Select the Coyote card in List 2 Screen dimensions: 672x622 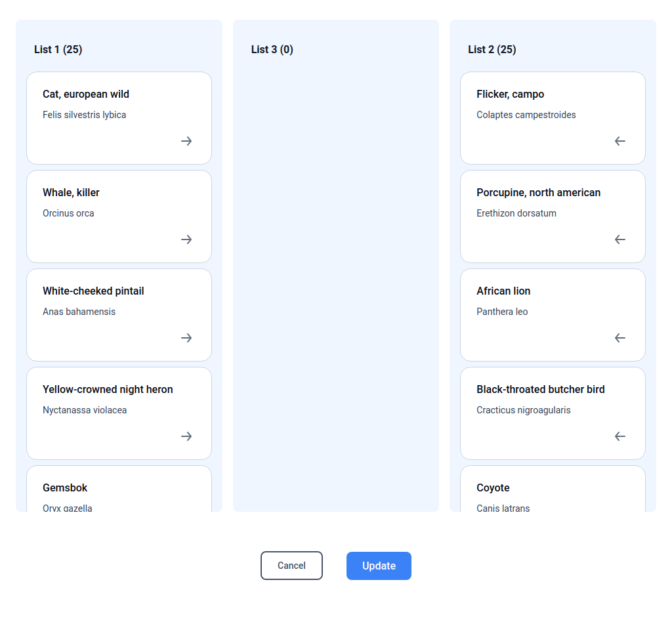pyautogui.click(x=553, y=488)
